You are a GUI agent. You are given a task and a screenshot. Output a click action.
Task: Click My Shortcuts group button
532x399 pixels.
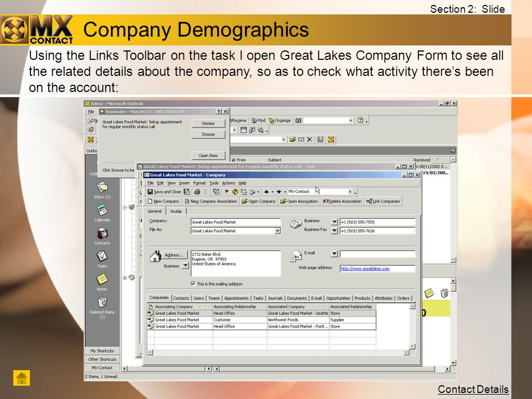pyautogui.click(x=102, y=351)
